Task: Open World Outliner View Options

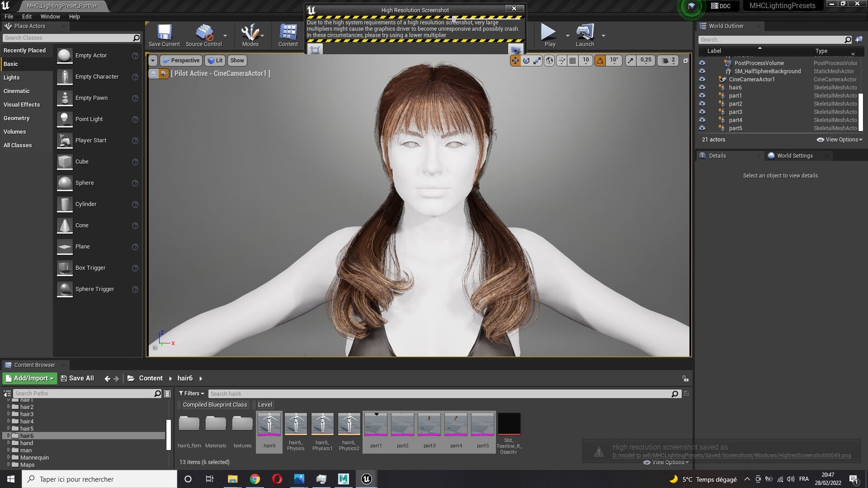Action: (839, 140)
